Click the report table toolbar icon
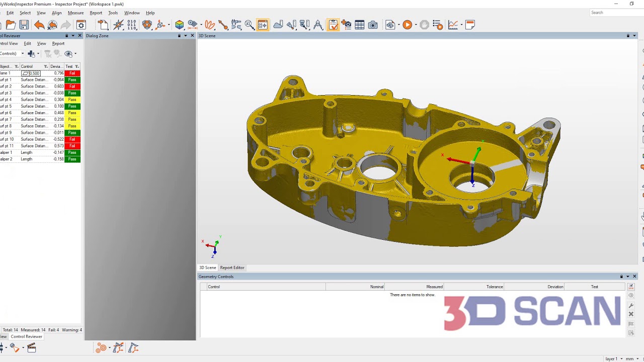Screen dimensions: 644x362 coord(360,24)
